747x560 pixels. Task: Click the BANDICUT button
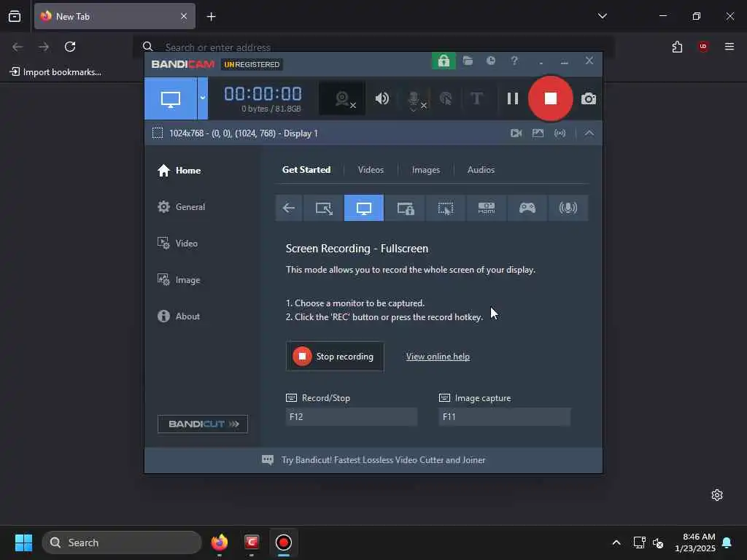tap(203, 424)
